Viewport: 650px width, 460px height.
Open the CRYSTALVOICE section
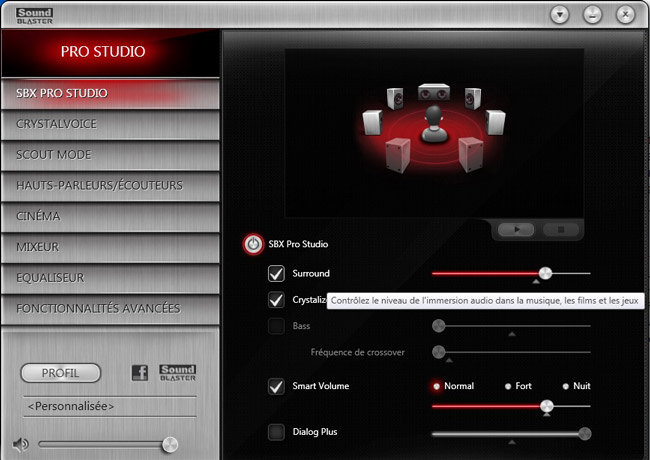tap(110, 124)
